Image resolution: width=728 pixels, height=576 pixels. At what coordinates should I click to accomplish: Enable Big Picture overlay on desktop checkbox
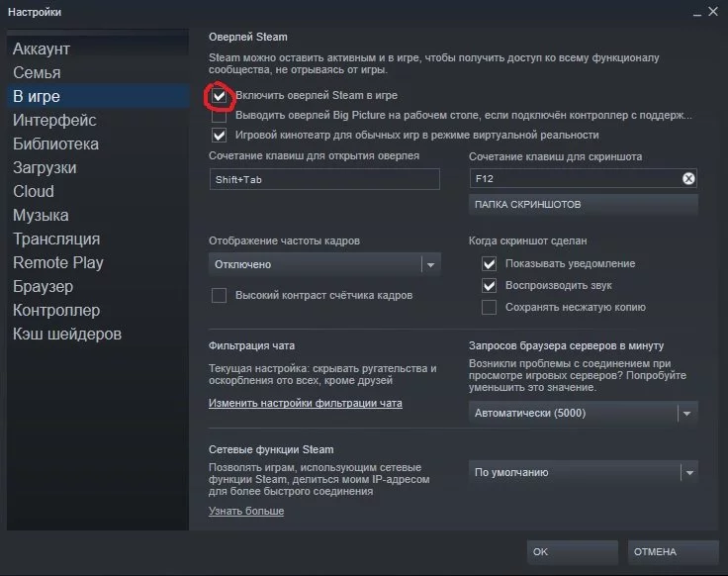pos(220,116)
